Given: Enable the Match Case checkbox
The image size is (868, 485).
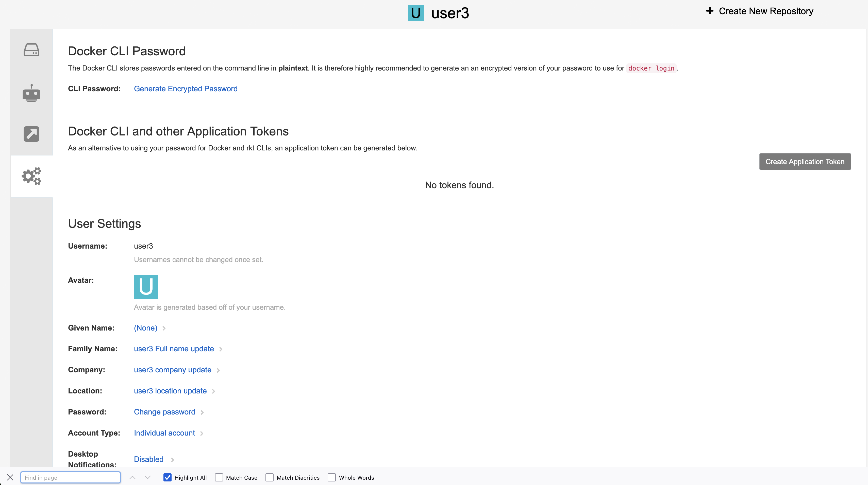Looking at the screenshot, I should [x=219, y=477].
